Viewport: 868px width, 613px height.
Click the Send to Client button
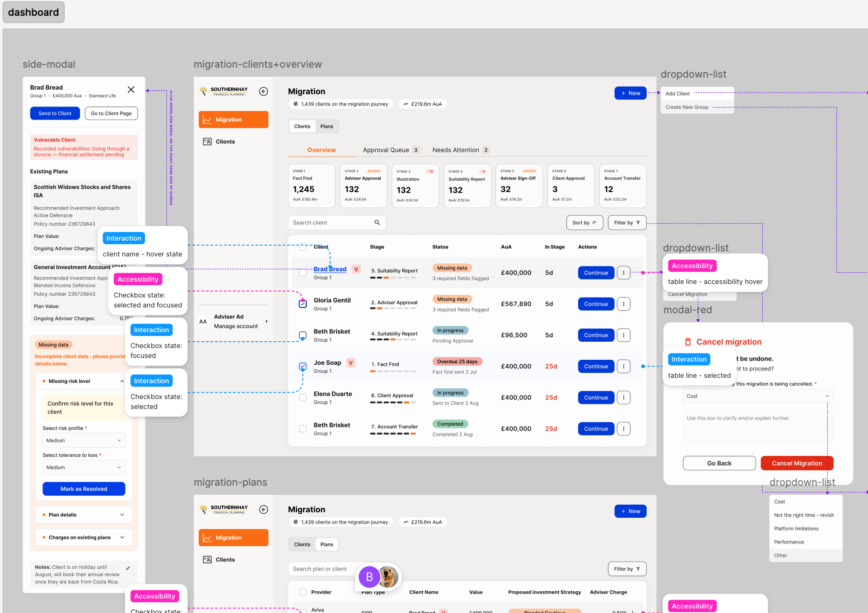(x=55, y=113)
